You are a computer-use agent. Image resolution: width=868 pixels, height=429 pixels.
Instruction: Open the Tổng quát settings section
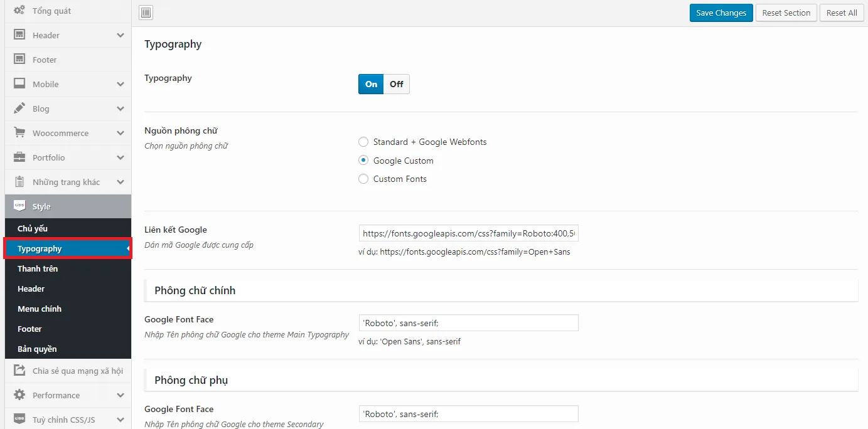pos(68,11)
